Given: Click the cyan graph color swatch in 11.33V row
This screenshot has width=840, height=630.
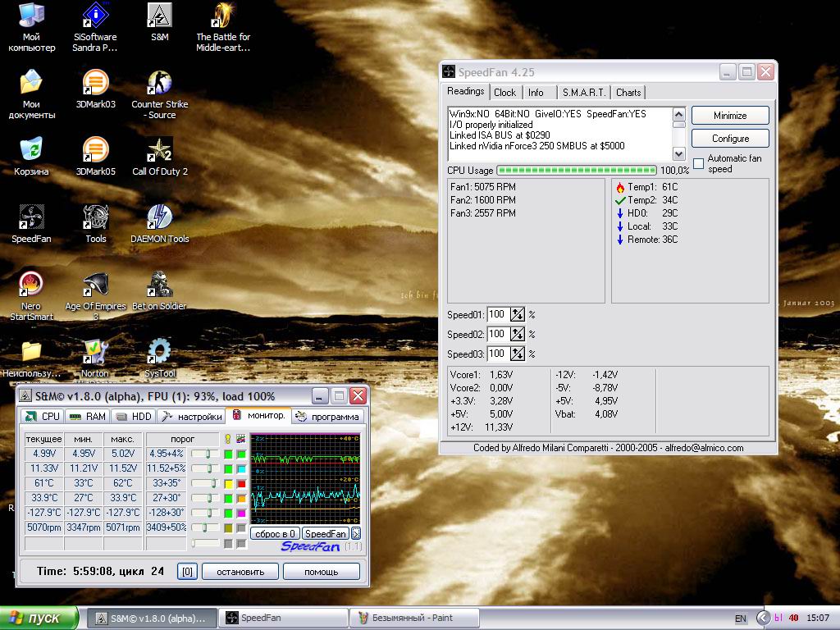Looking at the screenshot, I should (x=241, y=468).
